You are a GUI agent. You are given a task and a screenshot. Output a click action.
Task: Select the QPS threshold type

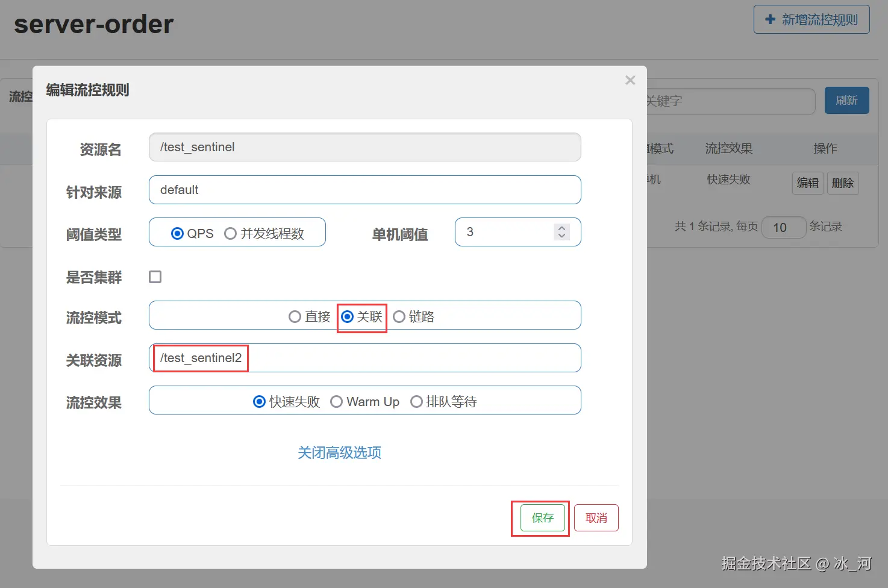point(177,234)
